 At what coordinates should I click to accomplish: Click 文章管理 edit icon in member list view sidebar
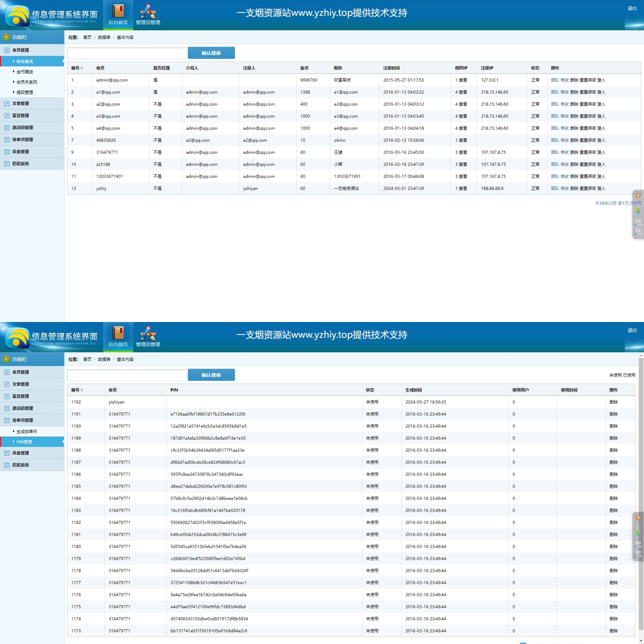click(x=7, y=103)
